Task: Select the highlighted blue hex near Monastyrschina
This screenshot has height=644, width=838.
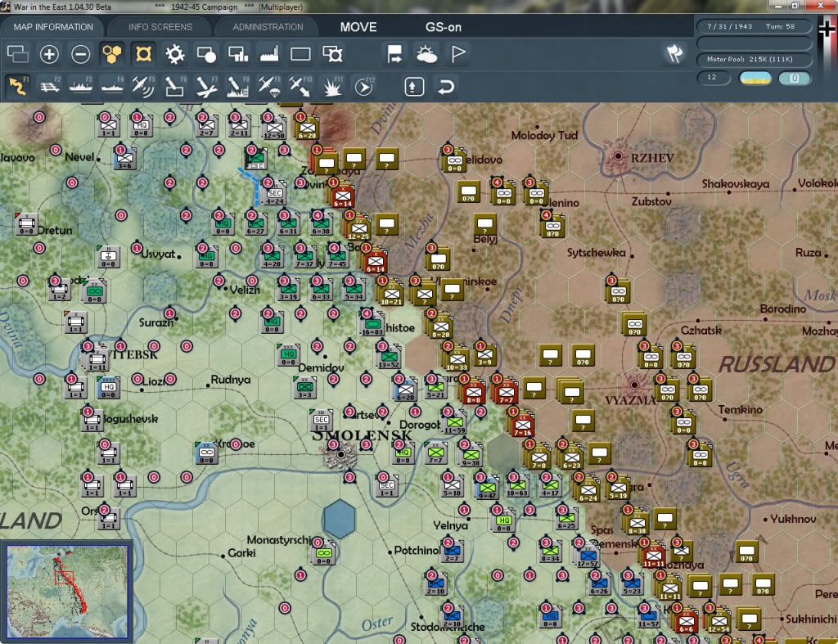Action: click(x=340, y=519)
